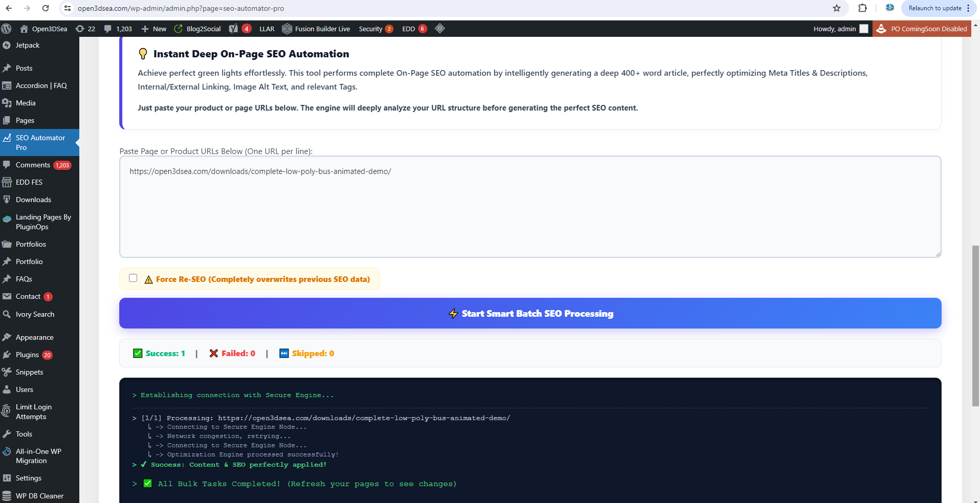Click the 'All Bulk Tasks Completed!' log line
Screen dimensions: 980x503
tap(295, 484)
